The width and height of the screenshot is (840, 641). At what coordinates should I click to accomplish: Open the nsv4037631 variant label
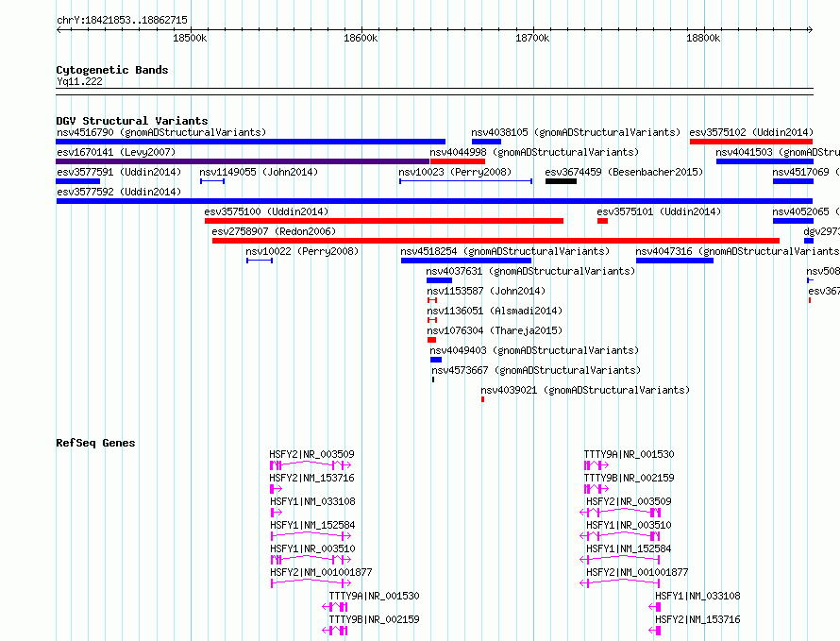click(x=530, y=271)
